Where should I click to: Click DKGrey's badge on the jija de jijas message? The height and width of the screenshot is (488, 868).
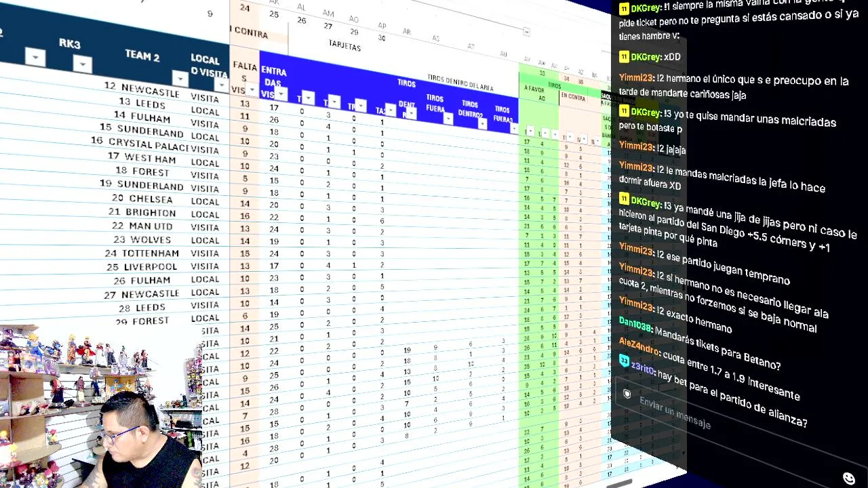tap(624, 199)
